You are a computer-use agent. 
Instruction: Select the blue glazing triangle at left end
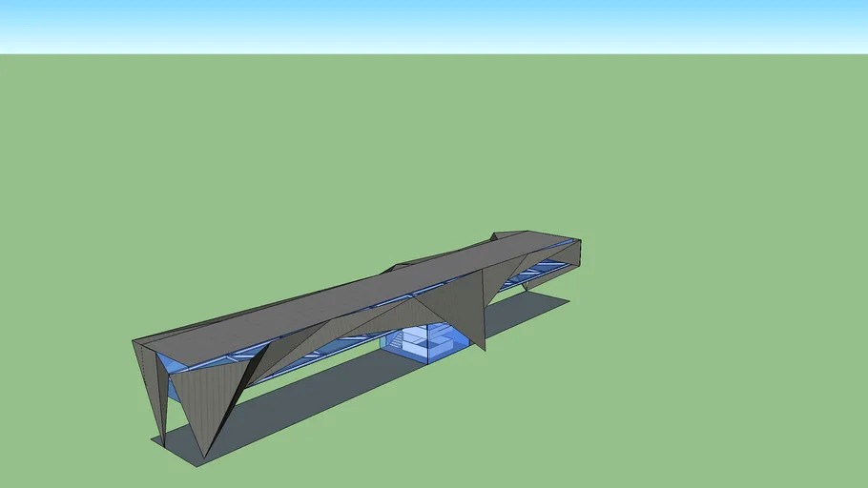(171, 365)
